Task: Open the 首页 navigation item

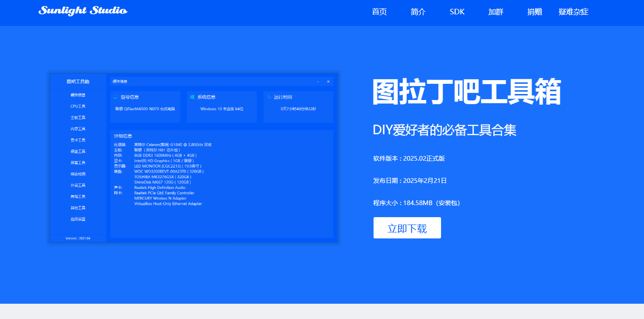Action: [x=379, y=12]
